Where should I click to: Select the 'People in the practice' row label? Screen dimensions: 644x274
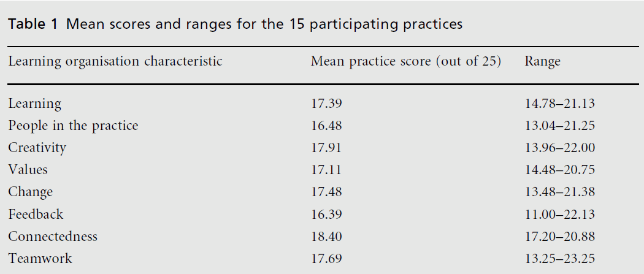pyautogui.click(x=73, y=126)
